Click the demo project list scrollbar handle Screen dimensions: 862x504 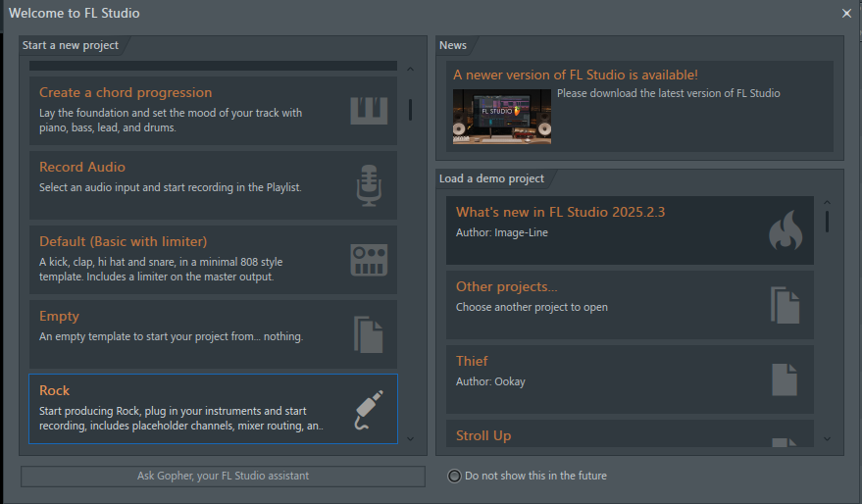click(827, 222)
